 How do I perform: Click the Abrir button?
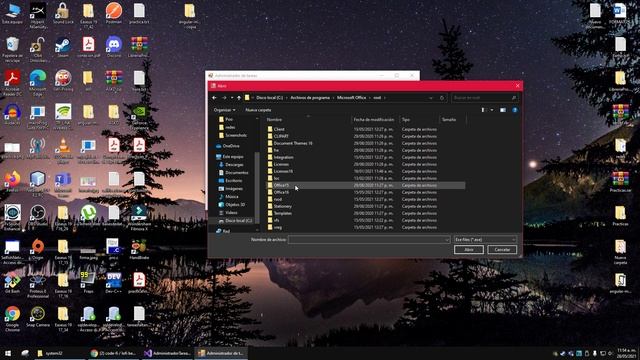point(469,250)
